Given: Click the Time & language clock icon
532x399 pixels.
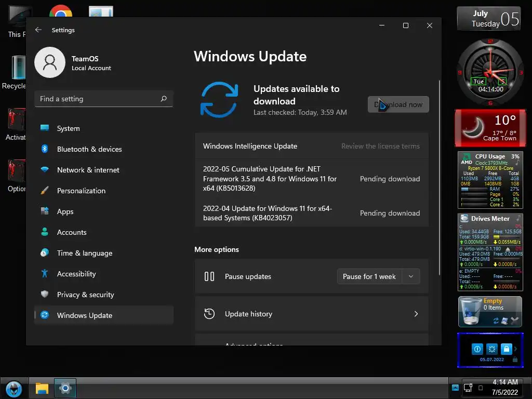Looking at the screenshot, I should [x=45, y=253].
